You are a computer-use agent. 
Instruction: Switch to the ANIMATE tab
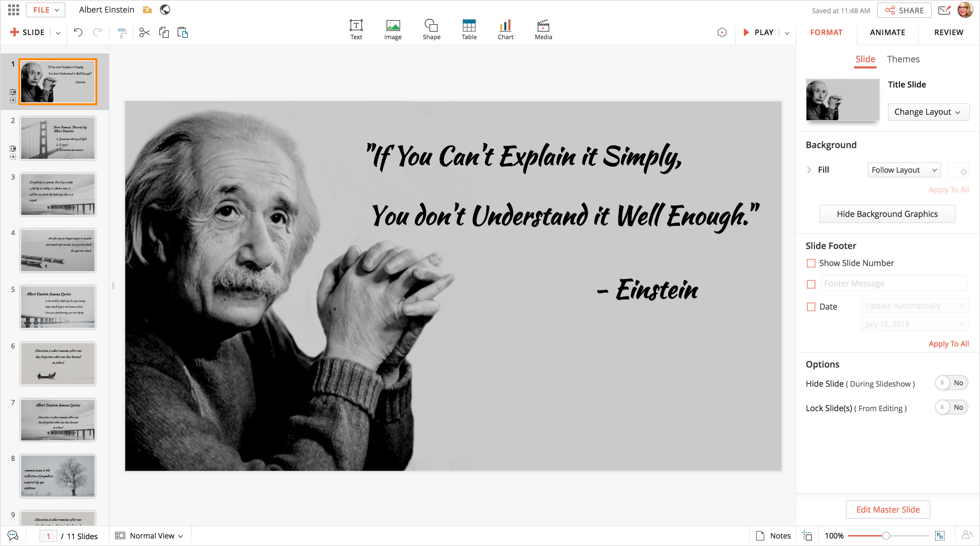(x=887, y=32)
